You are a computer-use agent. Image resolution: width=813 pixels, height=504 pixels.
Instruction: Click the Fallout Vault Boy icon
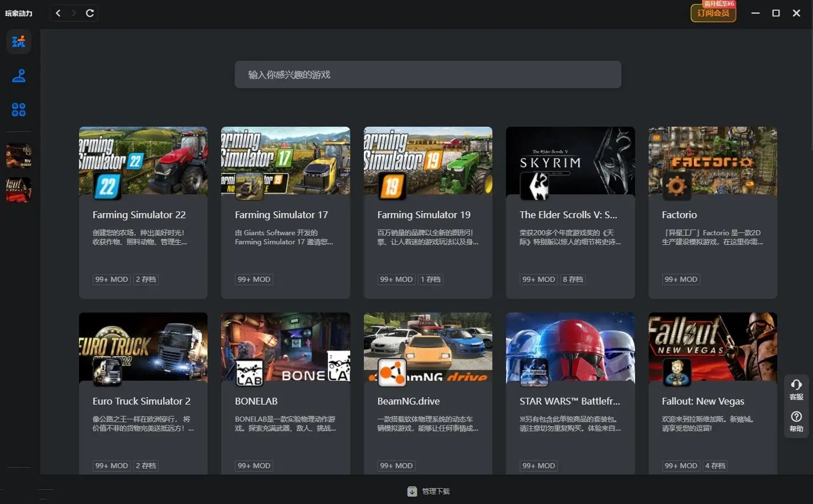[677, 372]
